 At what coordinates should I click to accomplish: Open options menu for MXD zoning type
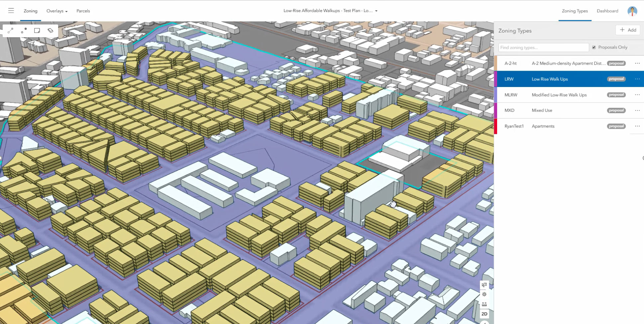coord(637,111)
